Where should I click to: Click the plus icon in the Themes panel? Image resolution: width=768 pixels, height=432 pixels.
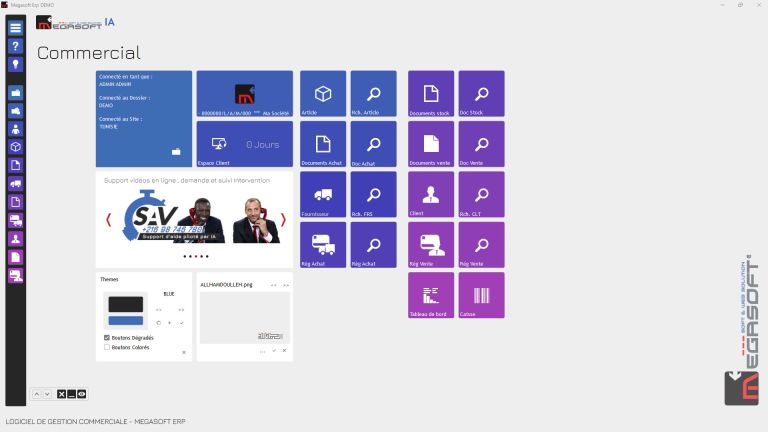tap(170, 323)
